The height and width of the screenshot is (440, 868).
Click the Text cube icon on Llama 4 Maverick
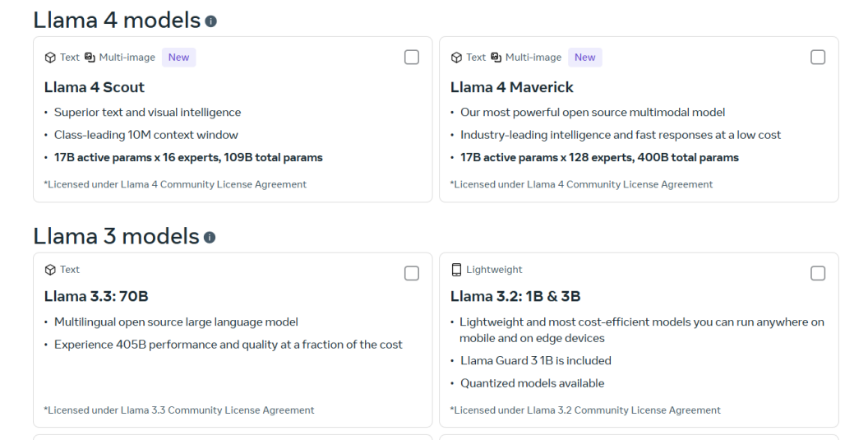[x=457, y=58]
